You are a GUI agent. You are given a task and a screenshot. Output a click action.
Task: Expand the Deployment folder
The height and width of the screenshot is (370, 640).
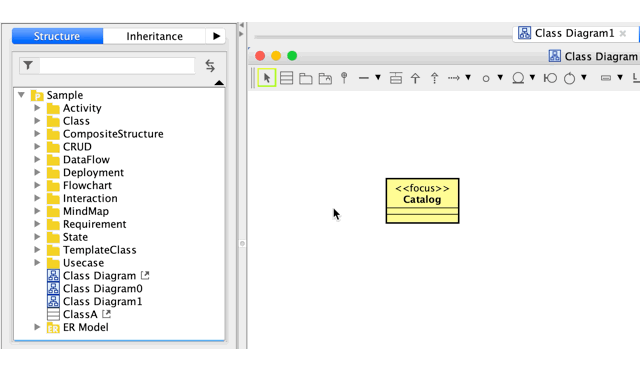37,172
